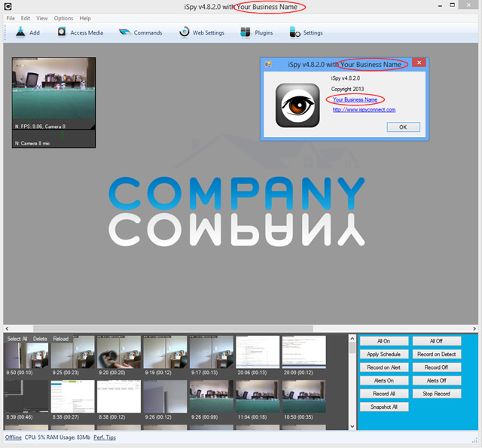Screen dimensions: 482x448
Task: Click OK in the About dialog
Action: pyautogui.click(x=403, y=127)
